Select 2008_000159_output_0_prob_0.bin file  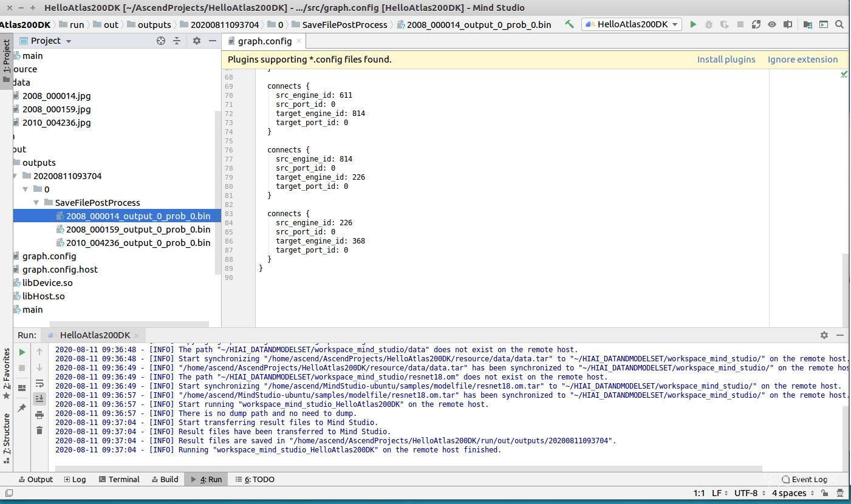click(x=138, y=230)
